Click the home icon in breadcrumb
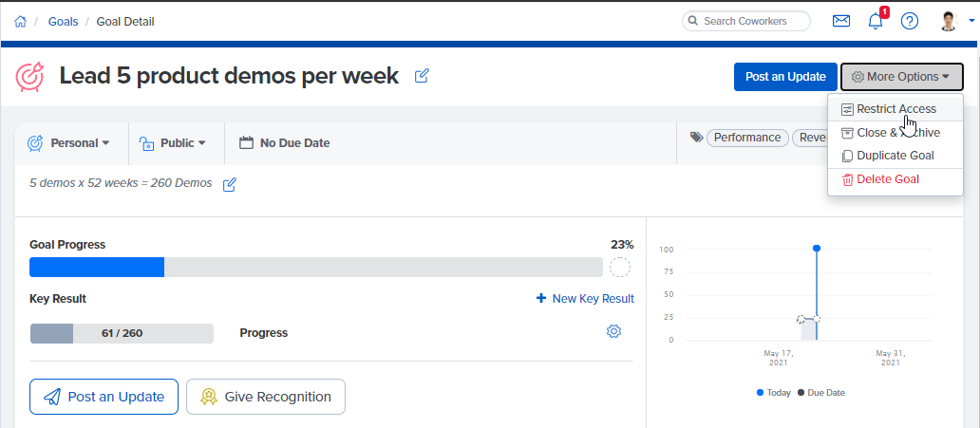Viewport: 980px width, 428px height. coord(20,21)
